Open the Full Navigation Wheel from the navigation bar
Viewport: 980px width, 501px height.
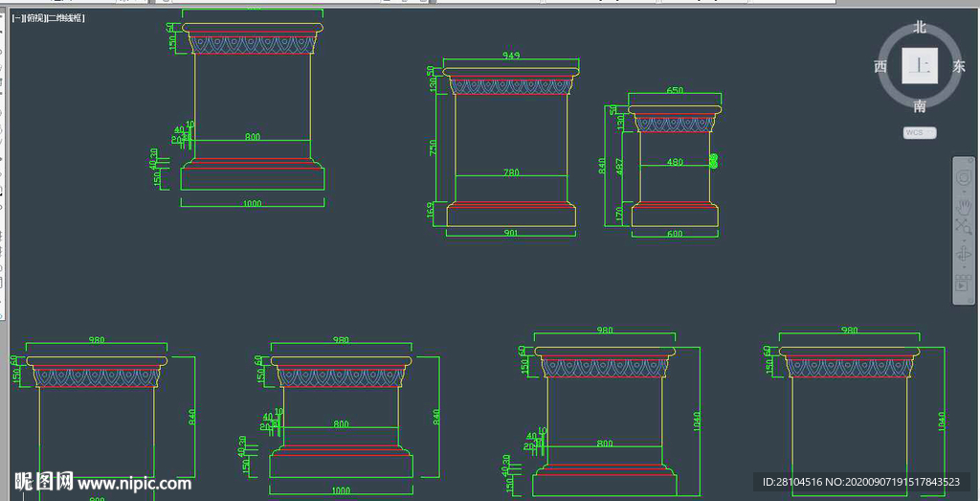963,177
